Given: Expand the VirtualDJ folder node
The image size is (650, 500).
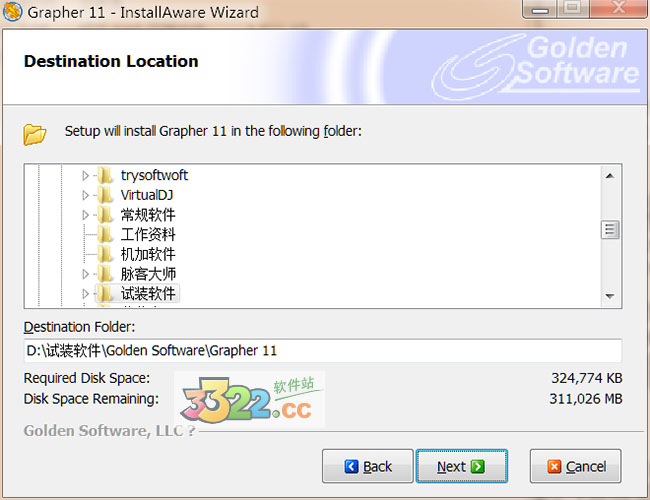Looking at the screenshot, I should coord(85,195).
